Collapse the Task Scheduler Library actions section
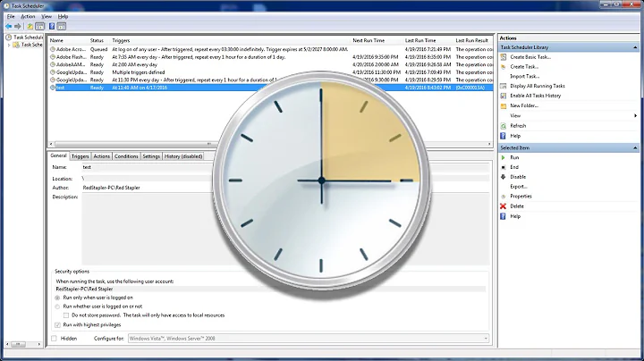The width and height of the screenshot is (644, 361). point(635,47)
